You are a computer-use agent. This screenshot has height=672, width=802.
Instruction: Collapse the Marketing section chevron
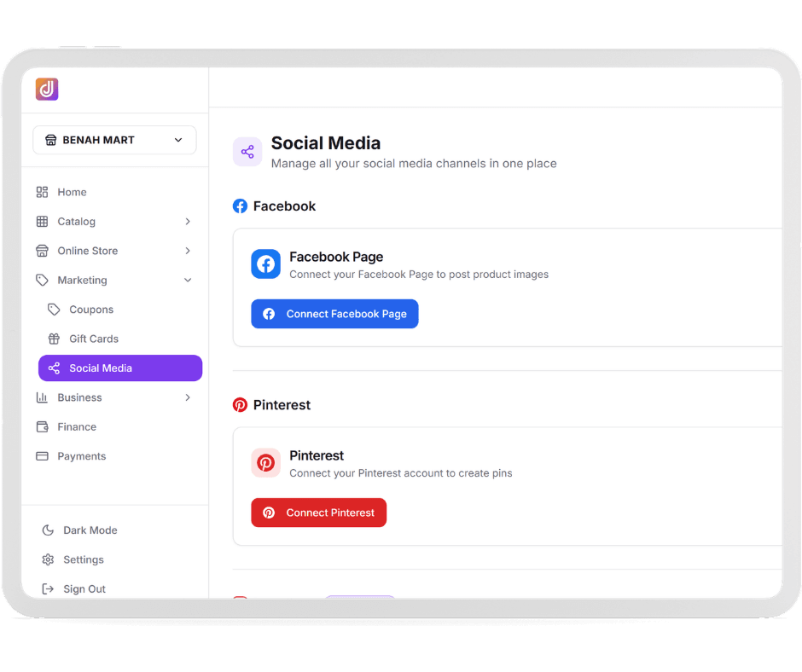pyautogui.click(x=188, y=280)
